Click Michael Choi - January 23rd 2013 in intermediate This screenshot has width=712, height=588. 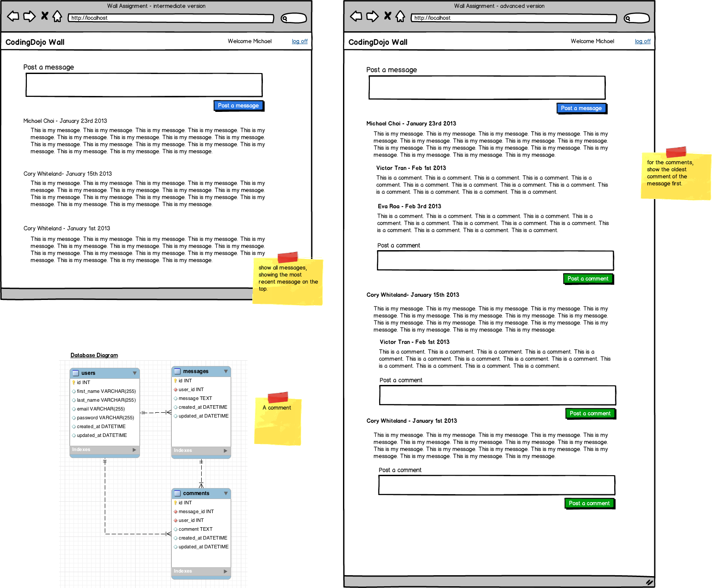click(x=65, y=121)
